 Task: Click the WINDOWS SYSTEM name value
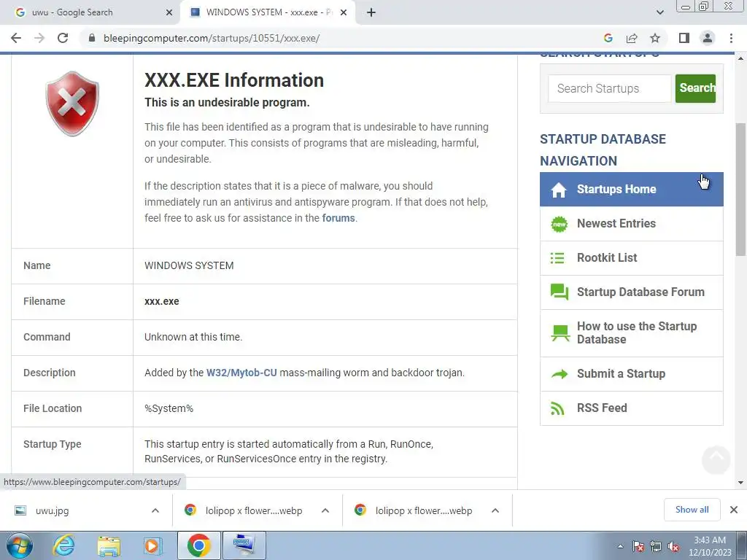(x=189, y=265)
